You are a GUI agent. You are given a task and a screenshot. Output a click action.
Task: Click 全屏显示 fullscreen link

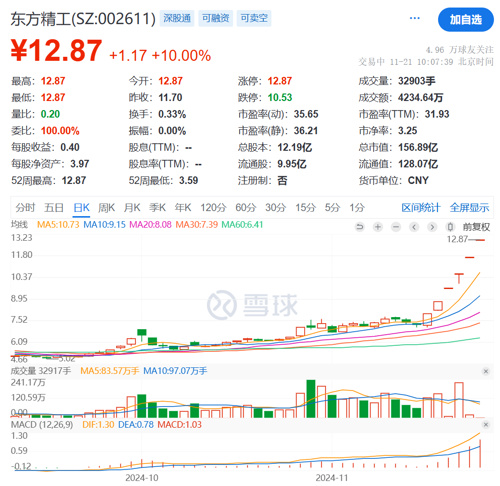click(469, 208)
